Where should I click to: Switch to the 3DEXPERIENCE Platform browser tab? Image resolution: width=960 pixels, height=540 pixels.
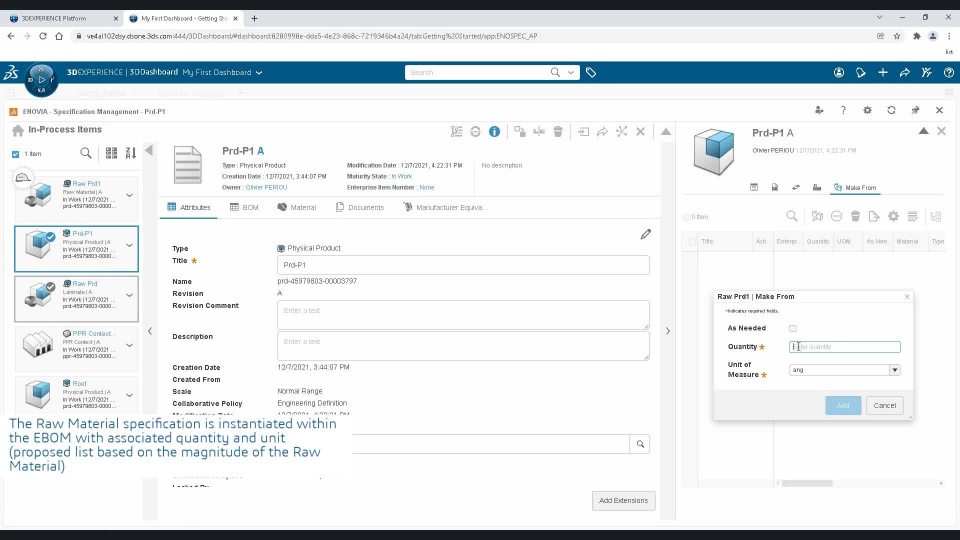(x=64, y=18)
